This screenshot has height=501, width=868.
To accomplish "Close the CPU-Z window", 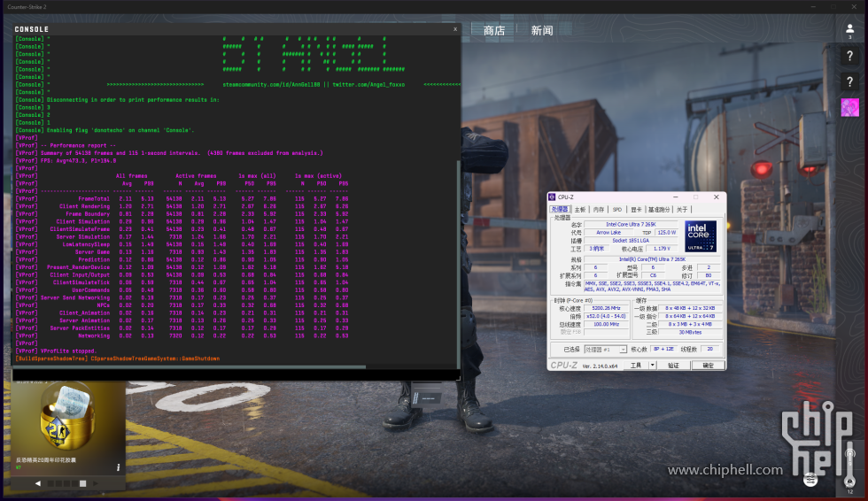I will coord(717,197).
